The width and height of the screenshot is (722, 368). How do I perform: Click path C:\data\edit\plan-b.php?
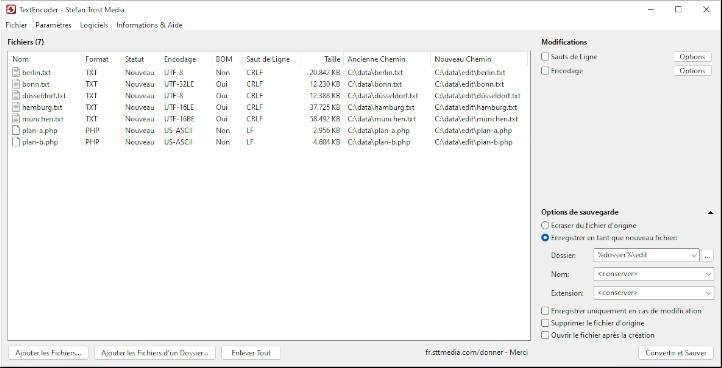click(x=473, y=142)
